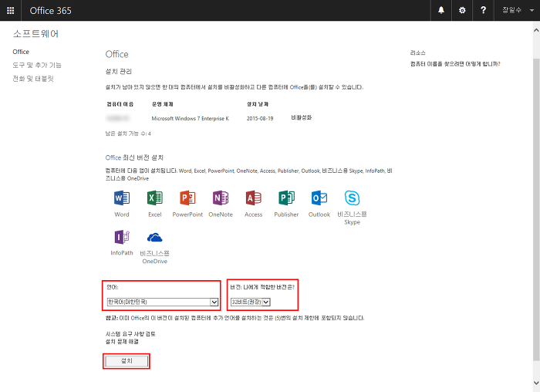Viewport: 540px width, 392px height.
Task: Open the app launcher grid icon
Action: click(x=10, y=10)
